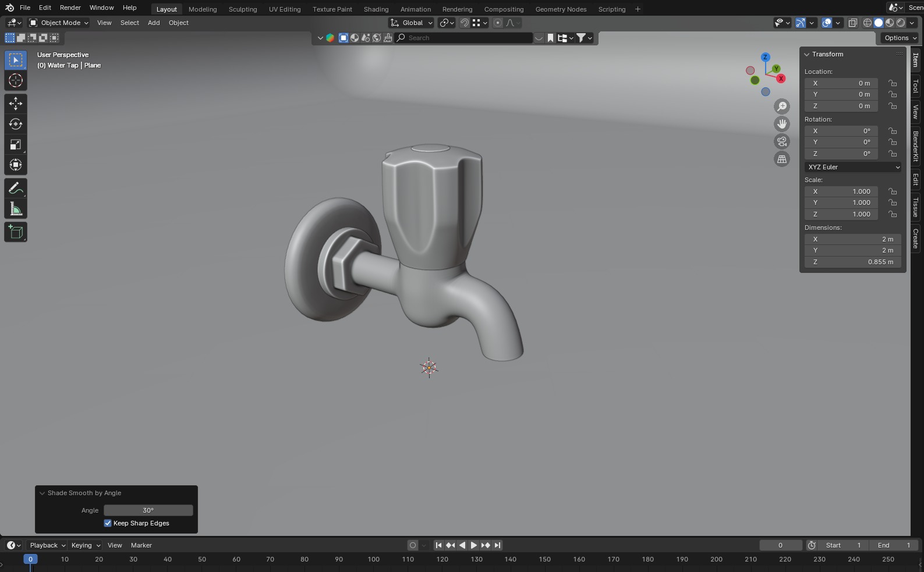Click the Marker menu in timeline
The height and width of the screenshot is (572, 924).
click(x=141, y=545)
